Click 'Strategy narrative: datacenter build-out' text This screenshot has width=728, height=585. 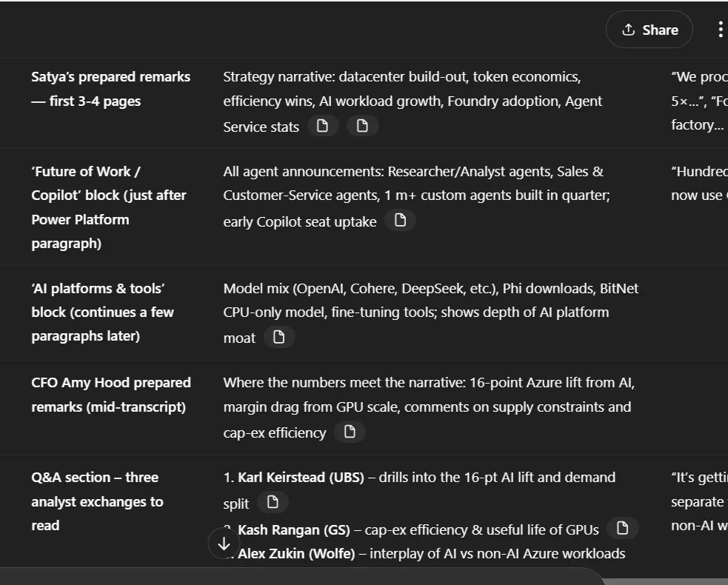(x=345, y=76)
